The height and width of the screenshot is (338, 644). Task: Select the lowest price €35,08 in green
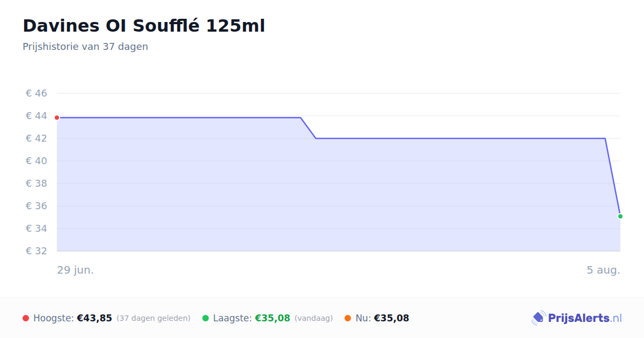[x=273, y=318]
